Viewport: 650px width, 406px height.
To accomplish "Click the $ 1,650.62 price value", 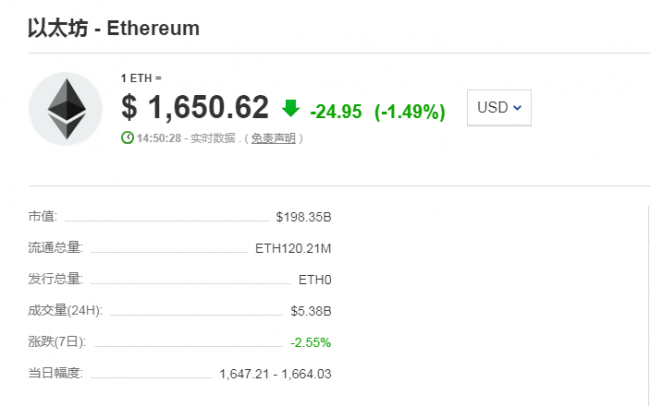I will pos(195,107).
